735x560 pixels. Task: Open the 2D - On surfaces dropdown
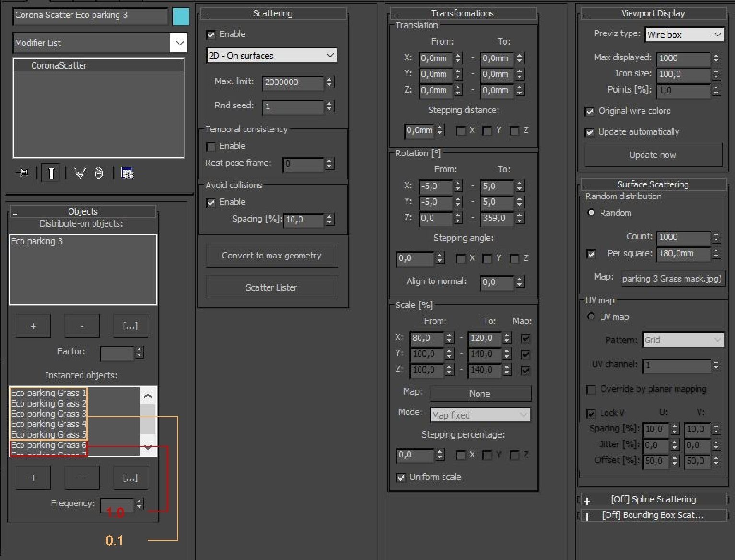click(x=272, y=56)
